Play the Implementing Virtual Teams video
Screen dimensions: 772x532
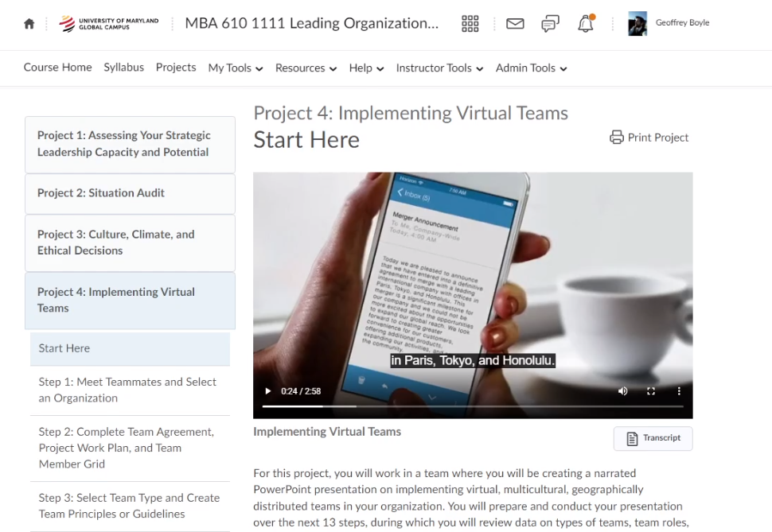(x=268, y=391)
